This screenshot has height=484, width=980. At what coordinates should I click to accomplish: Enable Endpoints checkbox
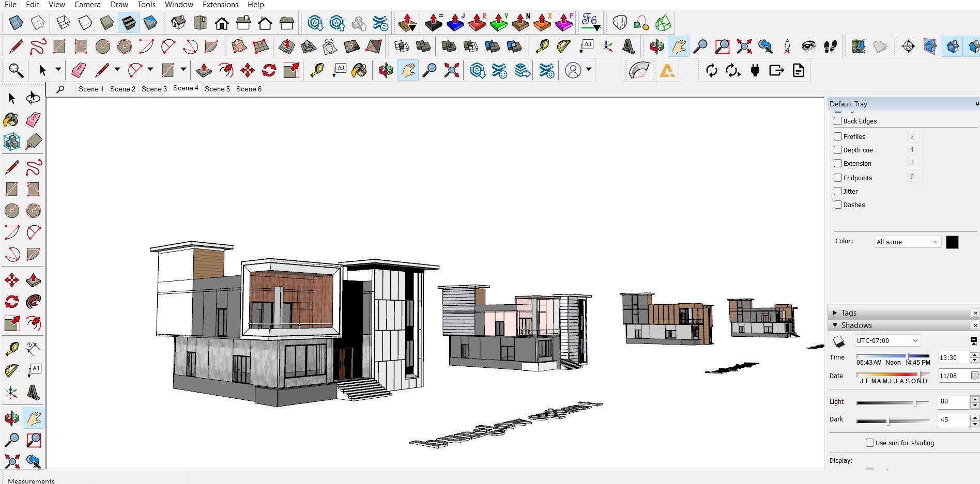click(x=838, y=178)
